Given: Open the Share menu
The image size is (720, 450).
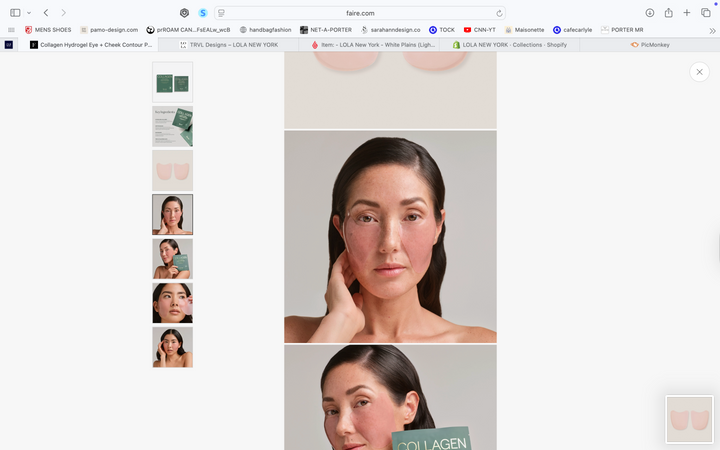Looking at the screenshot, I should pos(669,13).
